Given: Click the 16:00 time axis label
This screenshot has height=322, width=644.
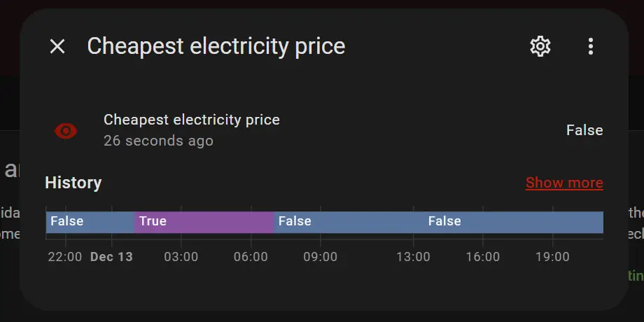Looking at the screenshot, I should [x=483, y=257].
